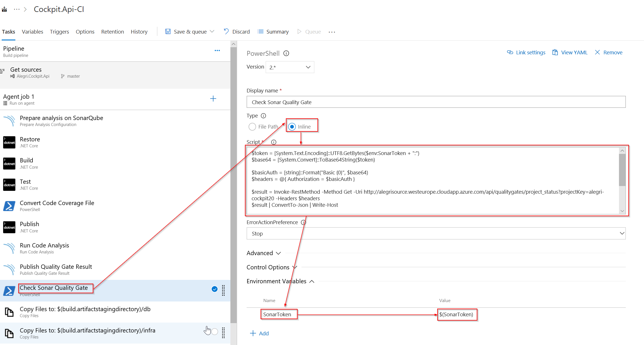This screenshot has height=345, width=644.
Task: Toggle the Check Sonar Quality Gate selection checkmark
Action: (x=214, y=289)
